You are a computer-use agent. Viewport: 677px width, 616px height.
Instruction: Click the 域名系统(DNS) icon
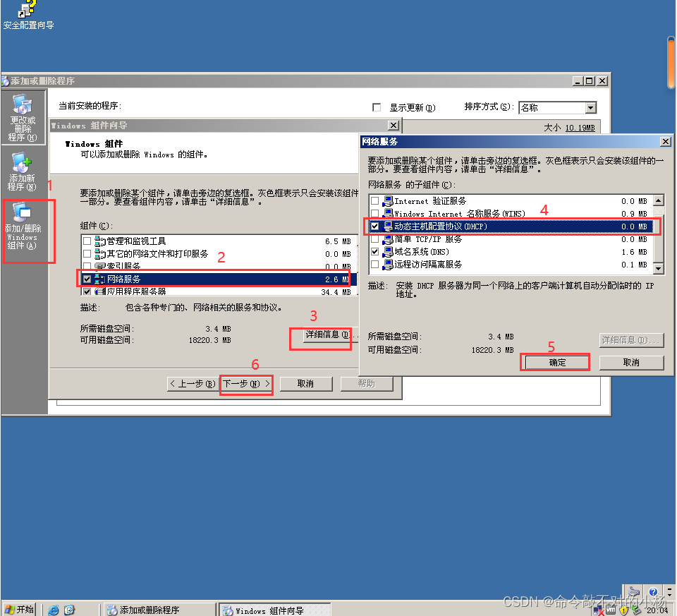point(388,251)
